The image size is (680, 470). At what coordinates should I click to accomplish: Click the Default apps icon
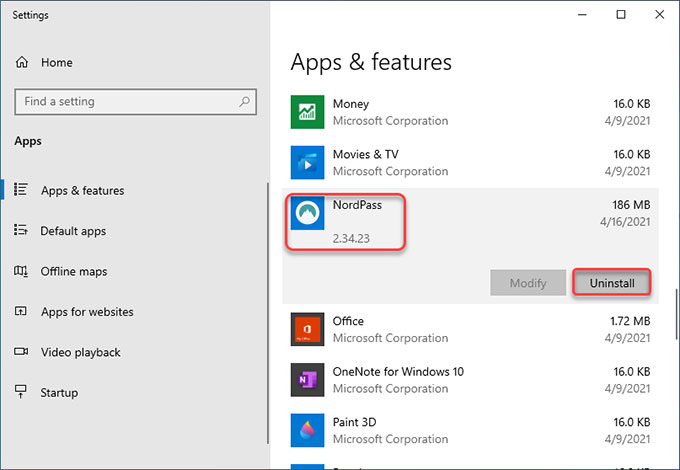[21, 230]
